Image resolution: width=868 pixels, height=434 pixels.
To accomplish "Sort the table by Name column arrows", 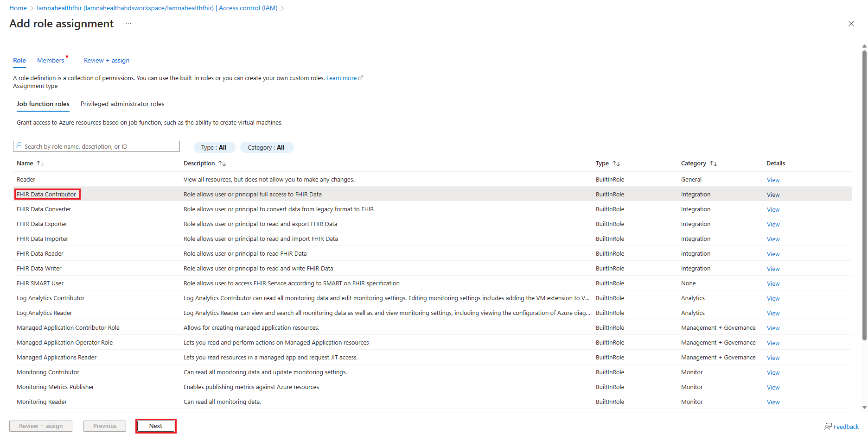I will 40,164.
